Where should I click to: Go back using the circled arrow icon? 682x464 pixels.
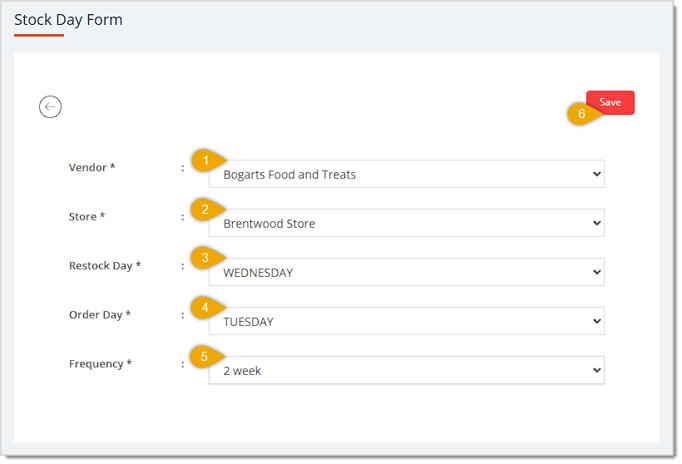point(50,107)
